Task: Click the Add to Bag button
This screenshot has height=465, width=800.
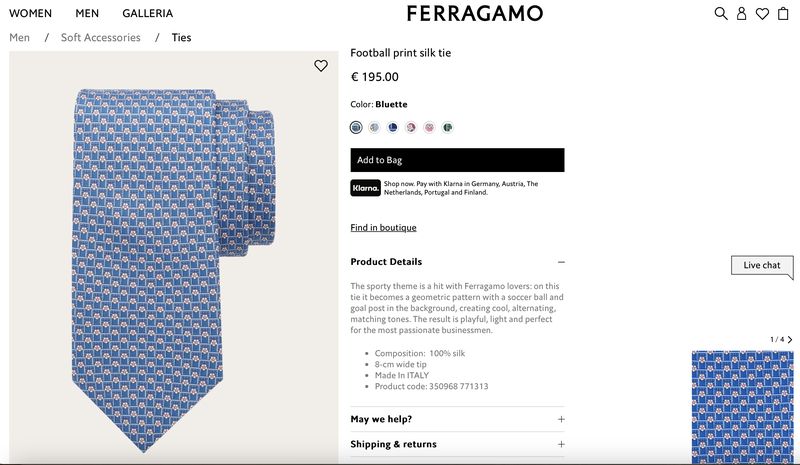Action: click(457, 160)
